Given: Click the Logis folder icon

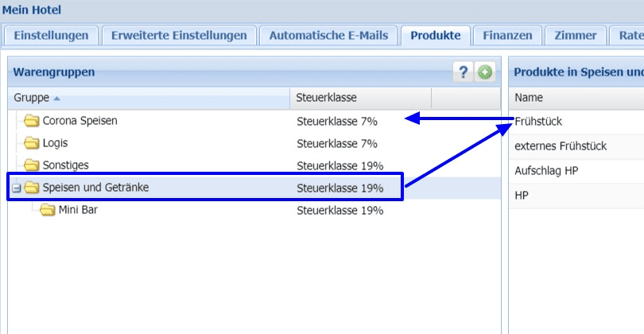Looking at the screenshot, I should 32,143.
